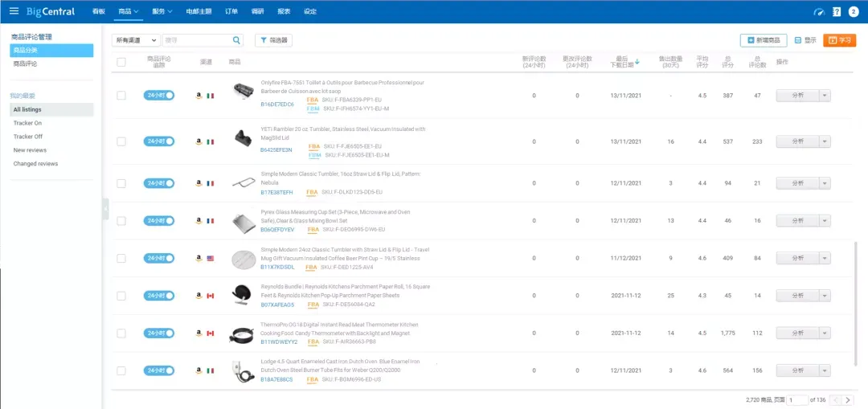Click the page number input field
This screenshot has width=868, height=409.
click(x=797, y=400)
